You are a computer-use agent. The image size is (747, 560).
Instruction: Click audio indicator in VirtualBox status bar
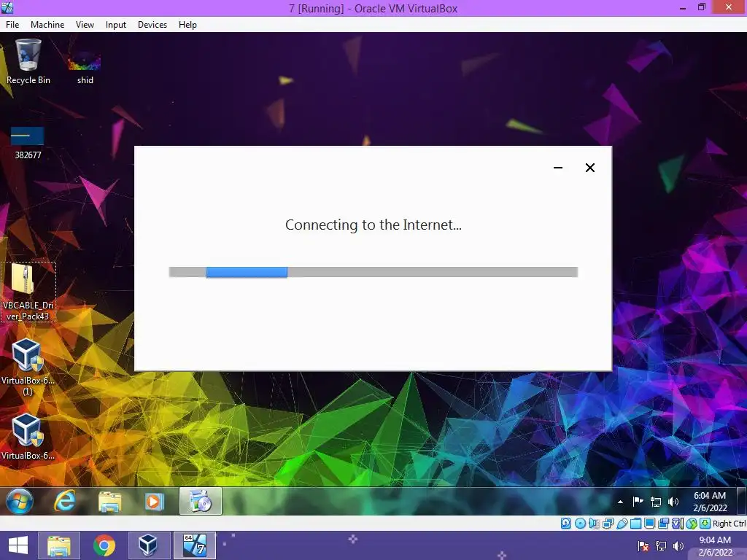pyautogui.click(x=594, y=524)
